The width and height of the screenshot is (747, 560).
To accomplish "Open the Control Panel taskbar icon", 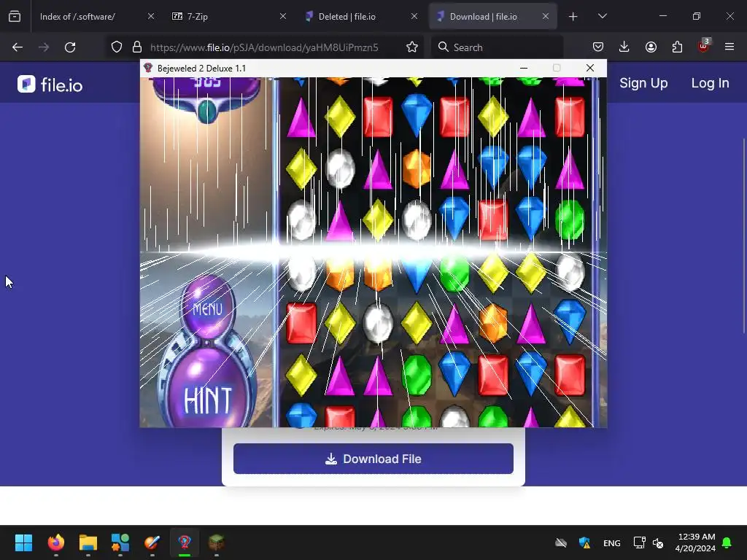I will [120, 542].
